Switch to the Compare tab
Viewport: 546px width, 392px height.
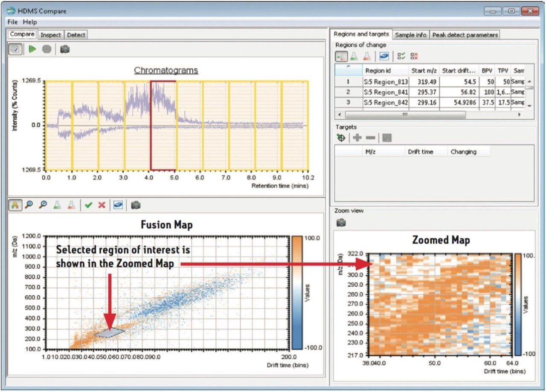pyautogui.click(x=22, y=35)
